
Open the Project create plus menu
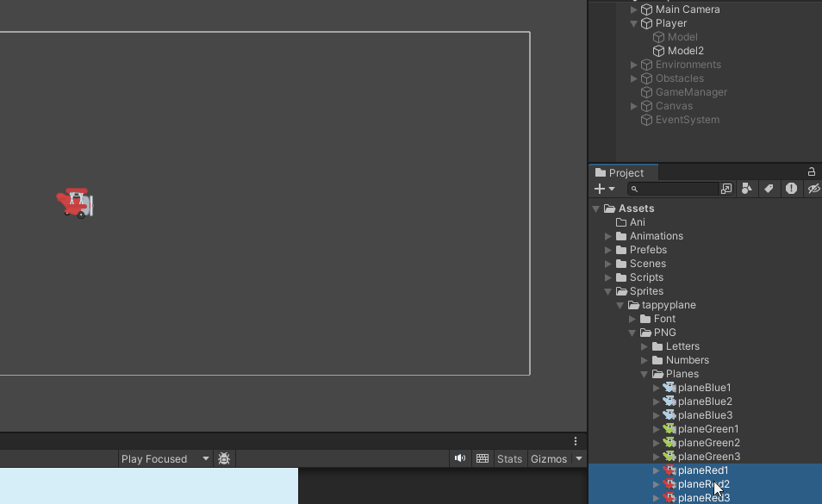pos(604,189)
